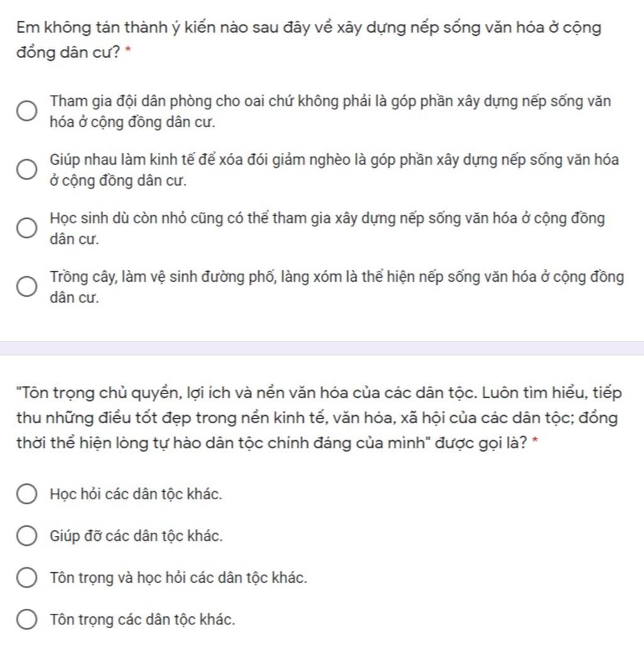Select radio button for 'Tham gia đội dân phòng cho oai'

(x=26, y=111)
